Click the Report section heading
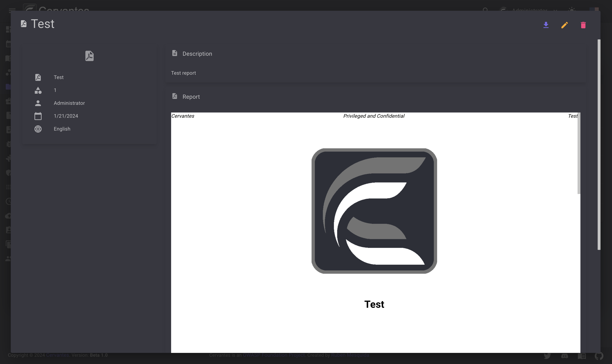The width and height of the screenshot is (612, 364). click(191, 97)
